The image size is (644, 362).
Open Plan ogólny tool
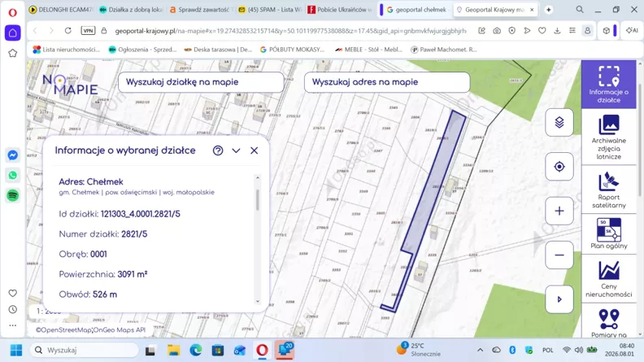pyautogui.click(x=609, y=233)
